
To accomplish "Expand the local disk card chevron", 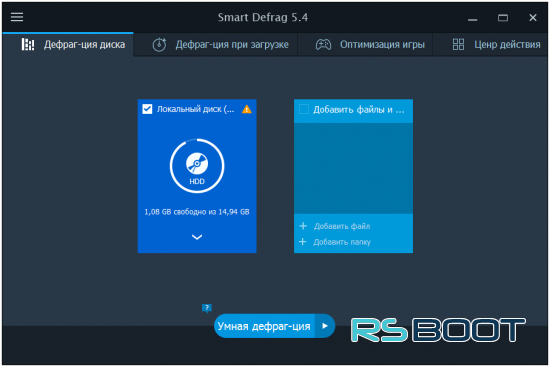I will click(x=197, y=237).
